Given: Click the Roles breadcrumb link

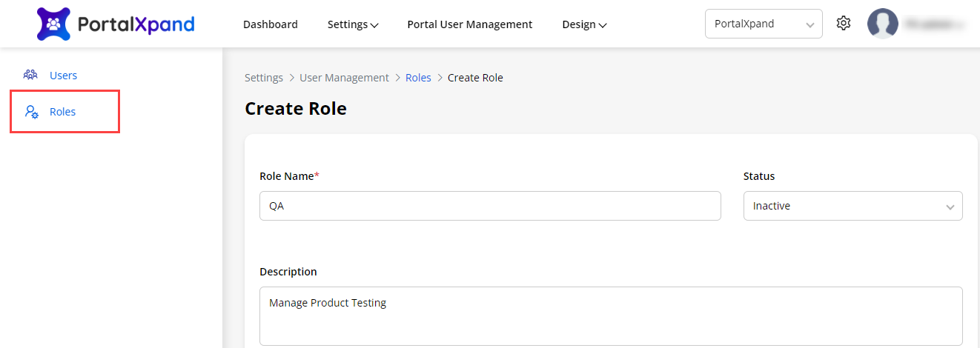Looking at the screenshot, I should tap(418, 78).
